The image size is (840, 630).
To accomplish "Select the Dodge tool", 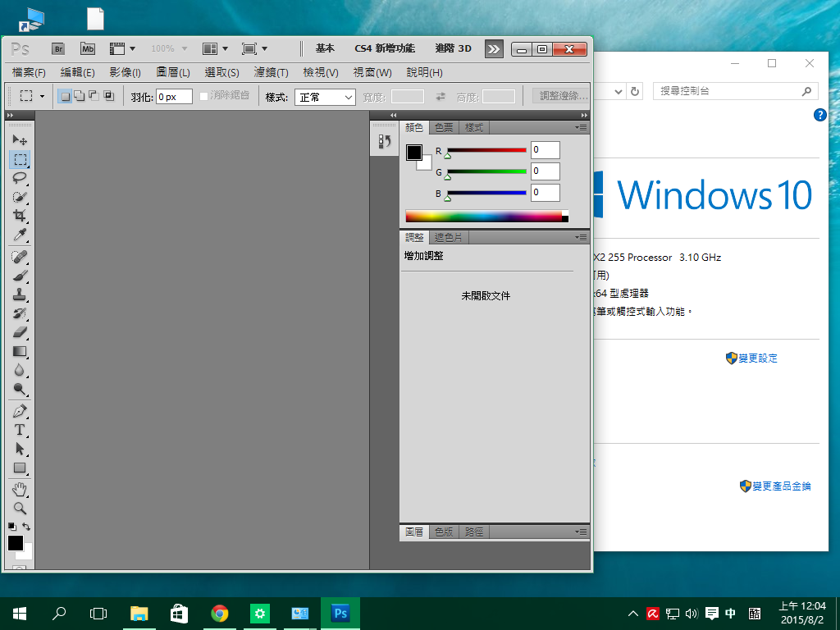I will tap(20, 389).
